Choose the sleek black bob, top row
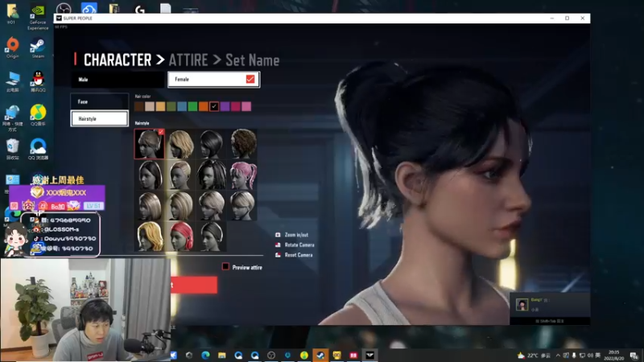The image size is (644, 362). (211, 144)
